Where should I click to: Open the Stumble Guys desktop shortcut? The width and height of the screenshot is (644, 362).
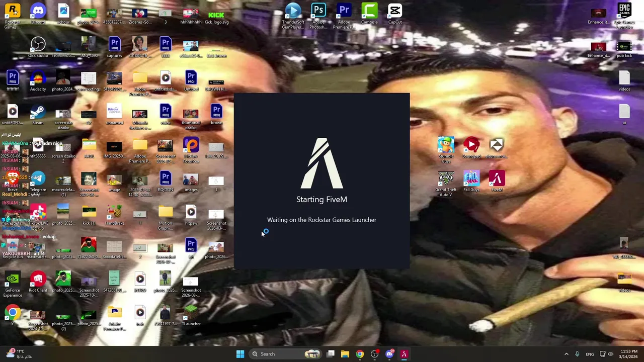point(446,150)
